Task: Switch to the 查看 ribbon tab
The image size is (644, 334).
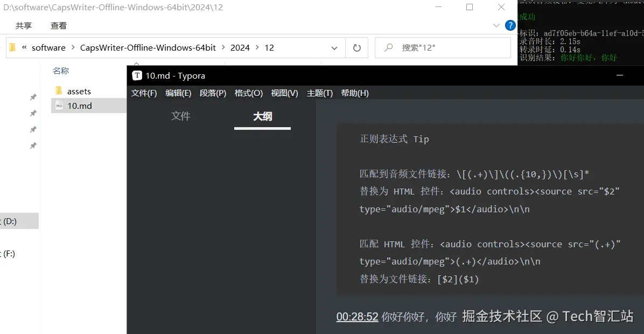Action: (58, 25)
